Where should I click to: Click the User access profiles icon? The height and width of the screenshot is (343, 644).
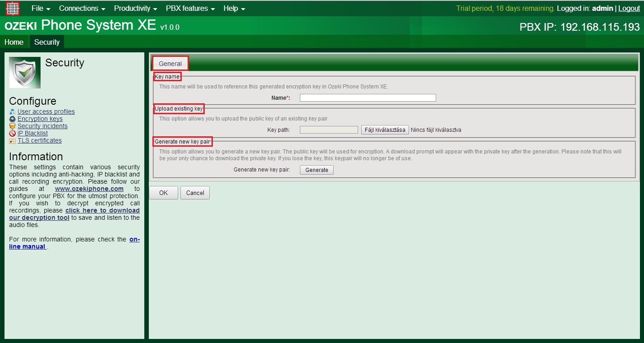pyautogui.click(x=13, y=111)
